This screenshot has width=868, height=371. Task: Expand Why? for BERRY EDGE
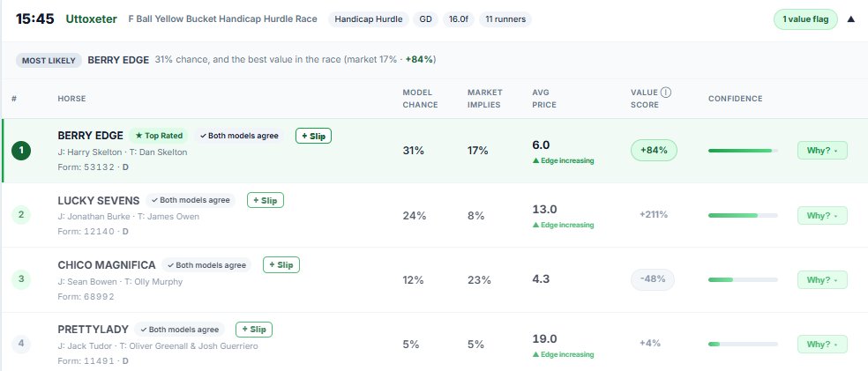(x=822, y=151)
